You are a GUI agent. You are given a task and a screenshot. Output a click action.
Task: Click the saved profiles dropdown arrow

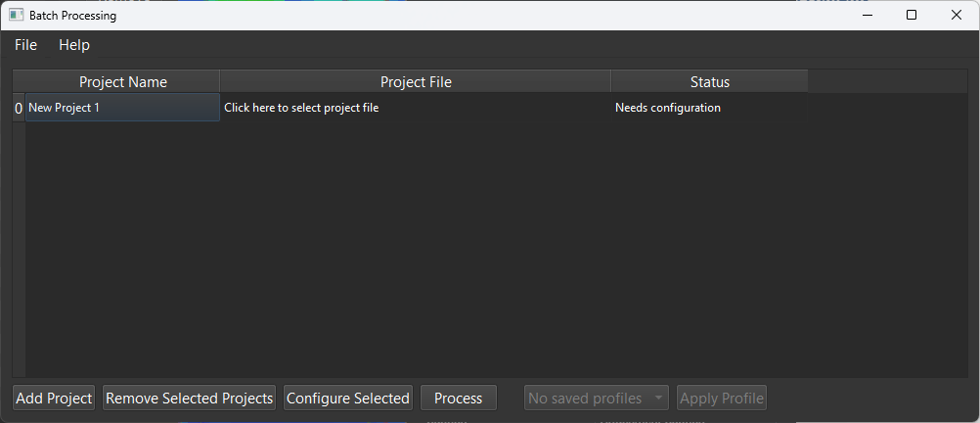(x=657, y=399)
